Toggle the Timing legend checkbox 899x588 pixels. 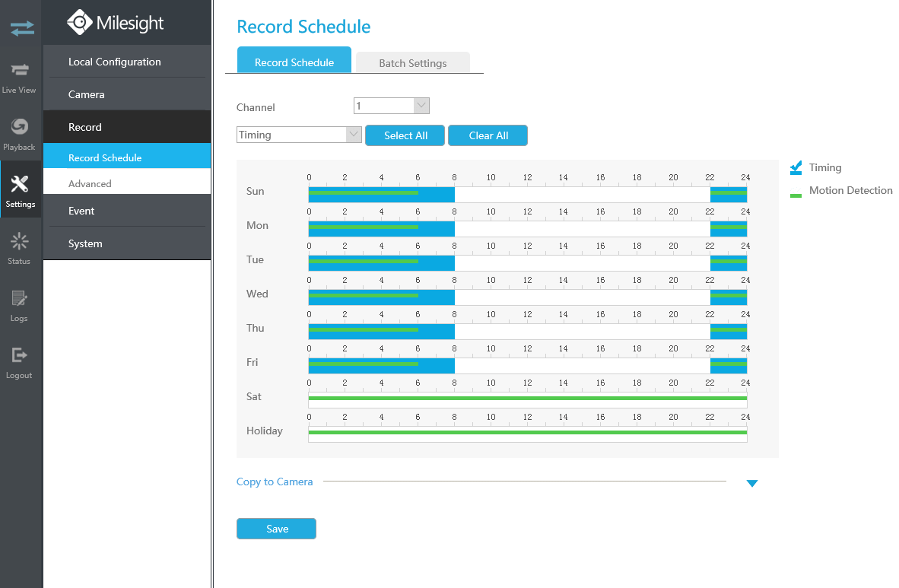(x=796, y=167)
